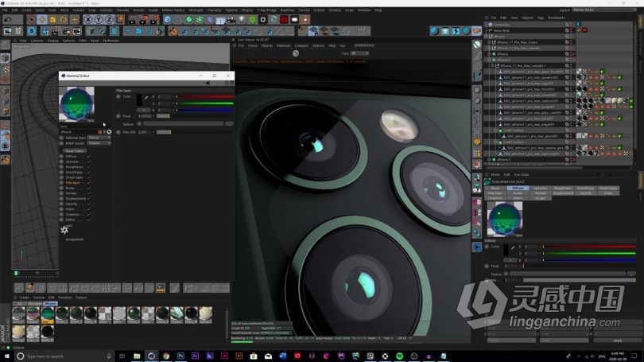
Task: Toggle the Y axis lock
Action: click(x=99, y=19)
